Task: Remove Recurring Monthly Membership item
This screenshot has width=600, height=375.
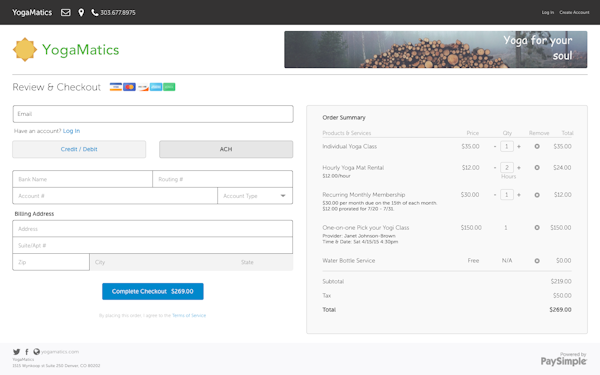Action: coord(537,195)
